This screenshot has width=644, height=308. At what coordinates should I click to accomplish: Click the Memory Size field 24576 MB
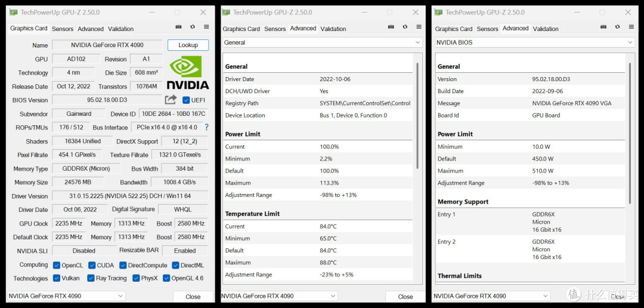point(78,182)
